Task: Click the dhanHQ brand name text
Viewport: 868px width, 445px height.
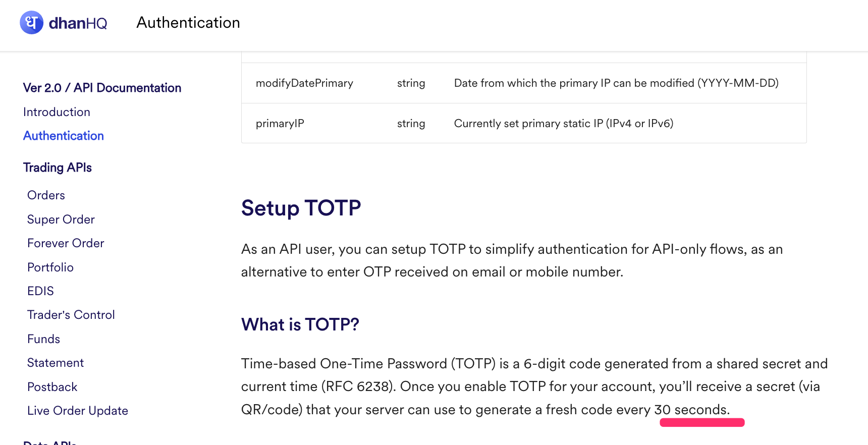Action: tap(78, 23)
